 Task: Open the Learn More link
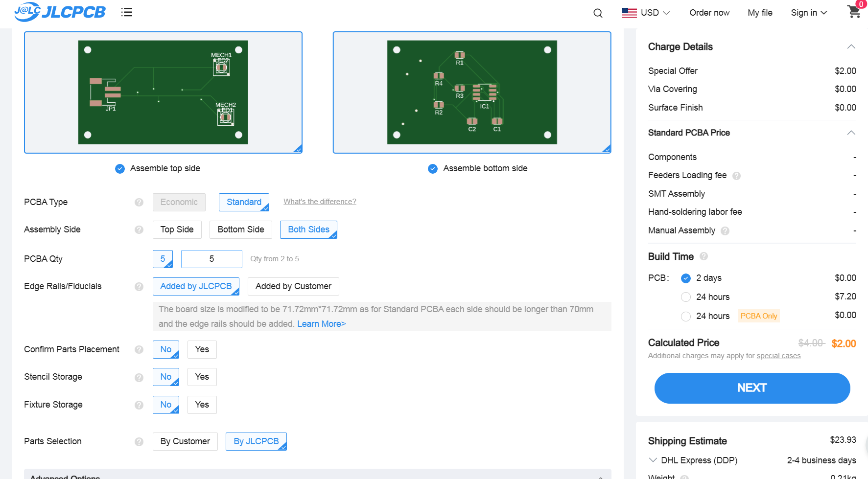click(321, 324)
